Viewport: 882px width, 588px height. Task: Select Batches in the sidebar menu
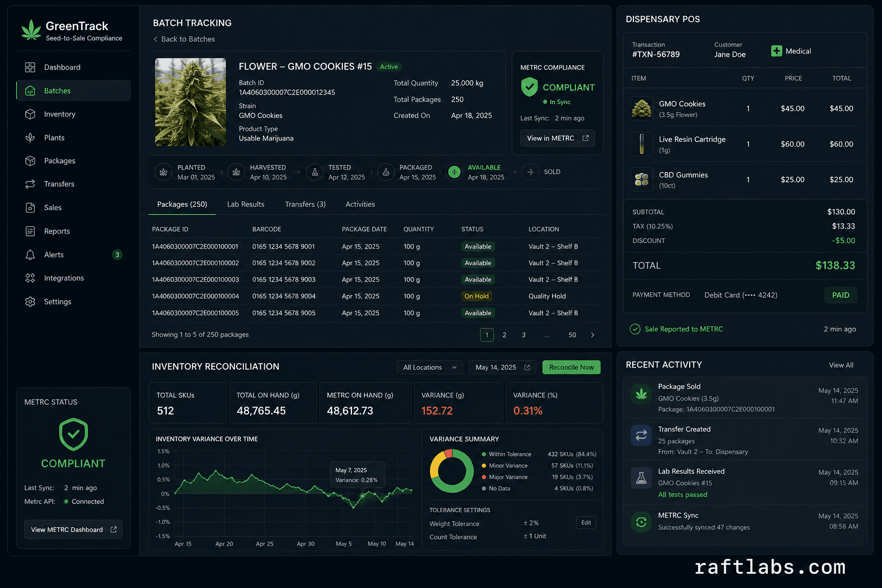pos(73,91)
